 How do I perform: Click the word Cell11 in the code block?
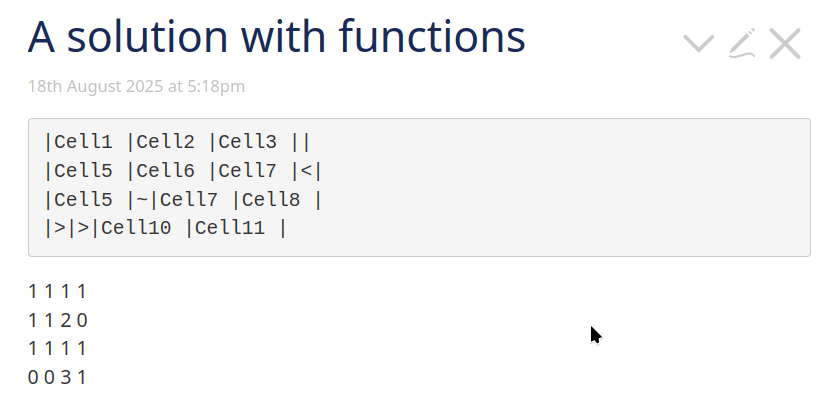pos(230,228)
